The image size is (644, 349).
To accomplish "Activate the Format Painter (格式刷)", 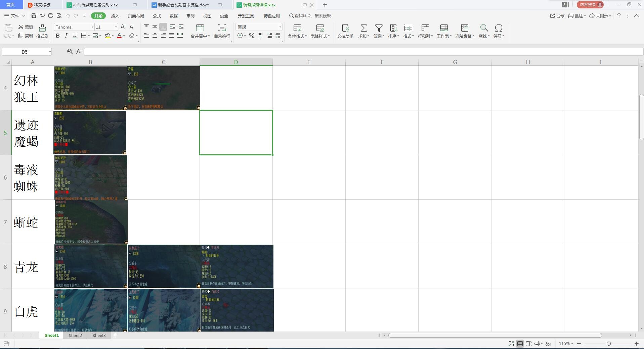I will [x=42, y=31].
